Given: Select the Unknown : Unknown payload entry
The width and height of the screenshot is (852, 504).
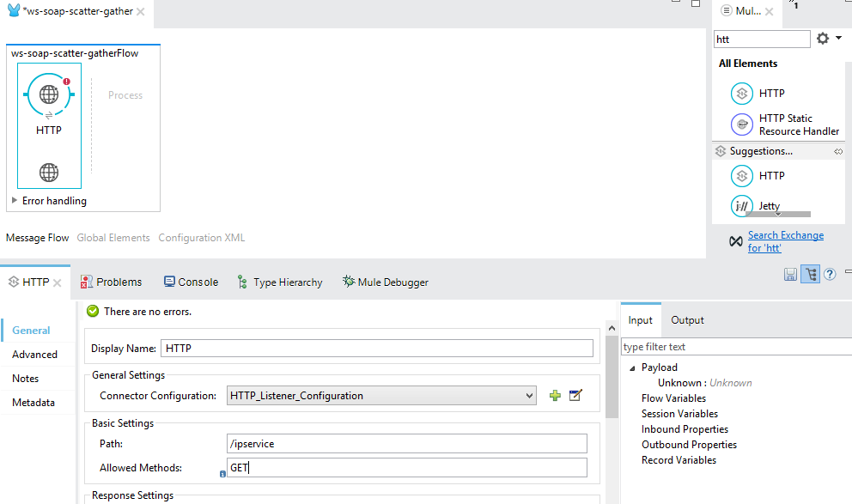Looking at the screenshot, I should (x=705, y=383).
